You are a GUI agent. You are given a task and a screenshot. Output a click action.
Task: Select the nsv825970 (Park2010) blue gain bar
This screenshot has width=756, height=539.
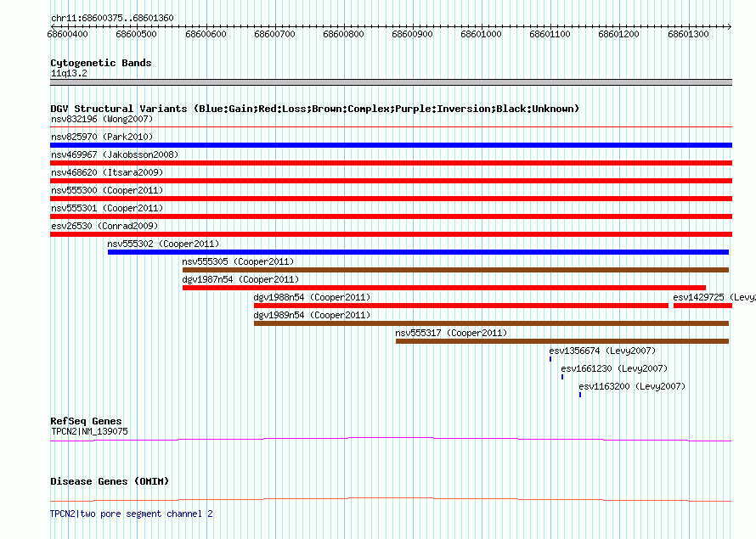[391, 145]
